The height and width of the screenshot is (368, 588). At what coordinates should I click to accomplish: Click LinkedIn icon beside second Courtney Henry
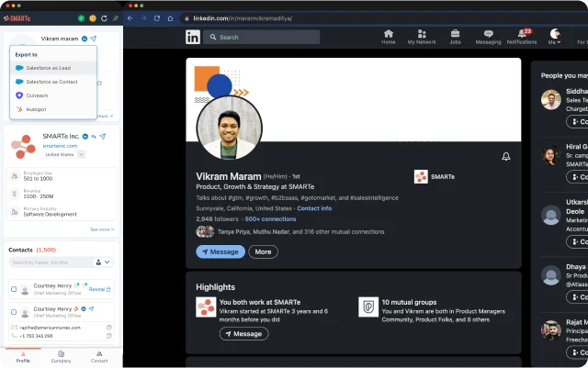pyautogui.click(x=84, y=308)
